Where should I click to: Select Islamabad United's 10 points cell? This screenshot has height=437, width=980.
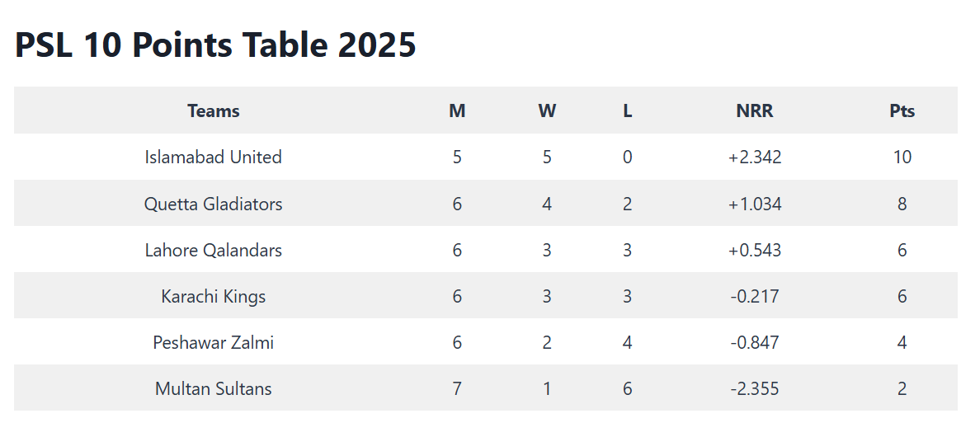902,157
